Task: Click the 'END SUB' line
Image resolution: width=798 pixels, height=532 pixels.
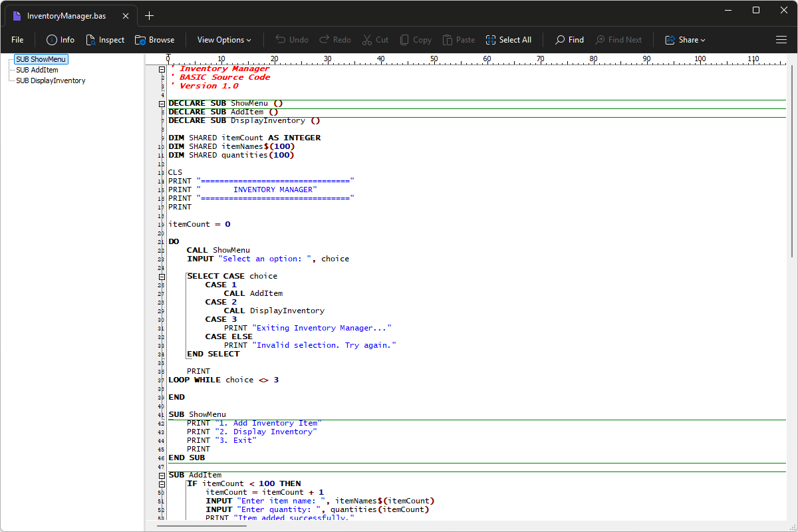Action: [x=186, y=458]
